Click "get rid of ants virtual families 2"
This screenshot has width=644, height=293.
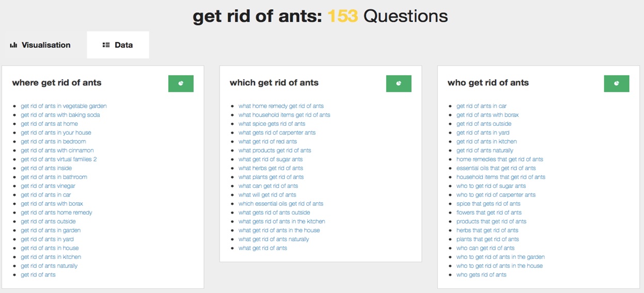click(59, 159)
